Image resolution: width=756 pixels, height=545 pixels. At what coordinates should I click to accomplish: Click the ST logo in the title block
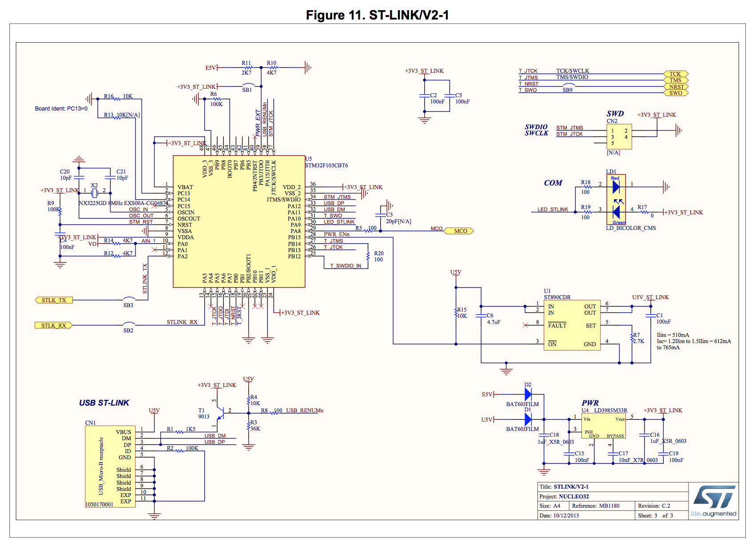(714, 497)
